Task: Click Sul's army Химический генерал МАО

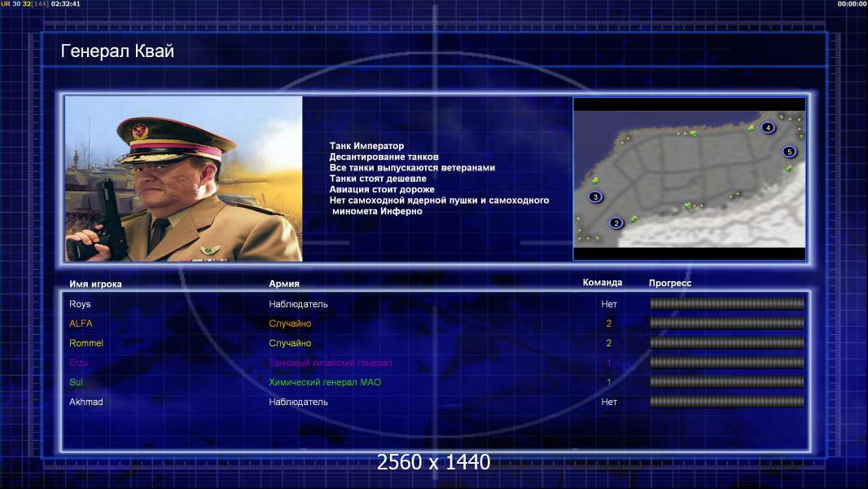Action: point(325,382)
